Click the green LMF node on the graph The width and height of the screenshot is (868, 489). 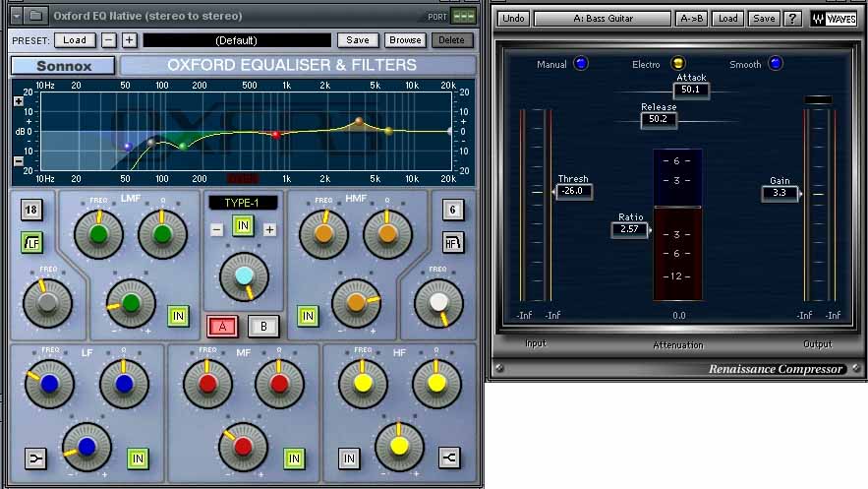click(183, 147)
